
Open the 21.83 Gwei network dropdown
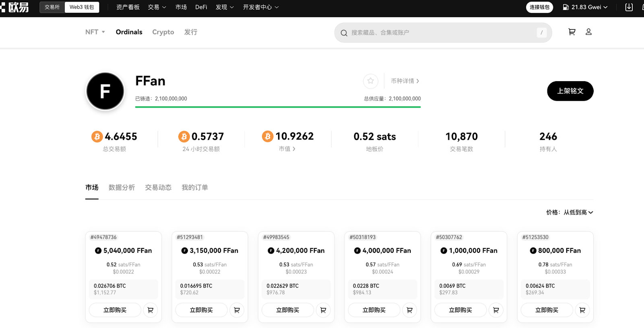click(x=585, y=7)
